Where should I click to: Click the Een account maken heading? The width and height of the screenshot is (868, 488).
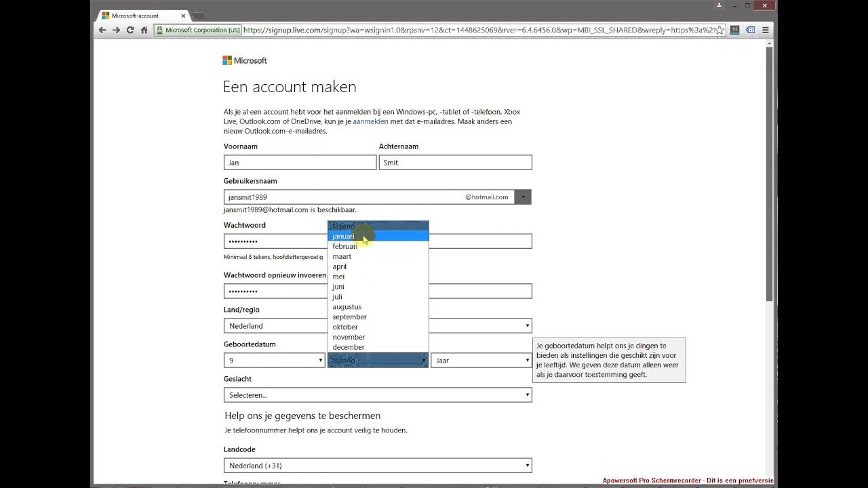click(290, 87)
